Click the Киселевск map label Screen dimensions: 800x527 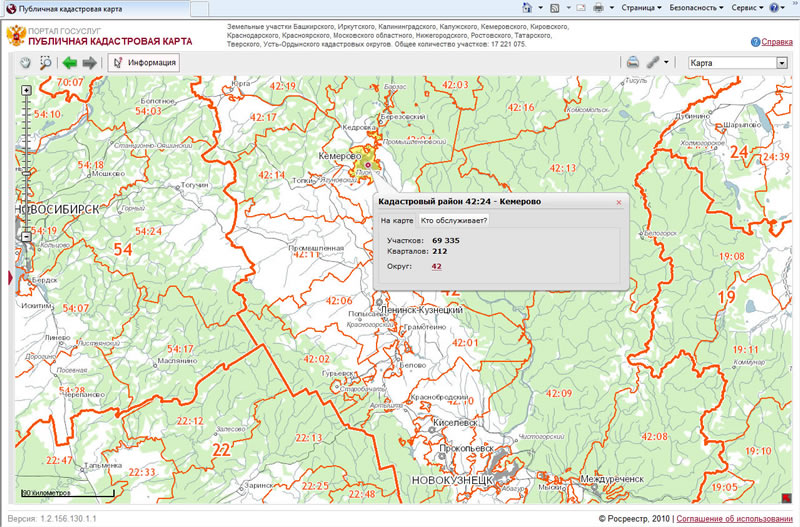click(x=455, y=422)
